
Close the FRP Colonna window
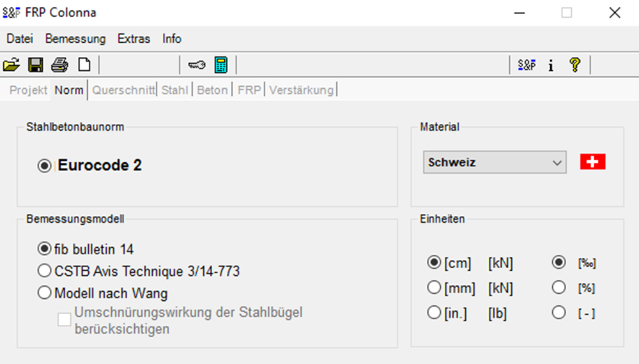click(x=615, y=13)
